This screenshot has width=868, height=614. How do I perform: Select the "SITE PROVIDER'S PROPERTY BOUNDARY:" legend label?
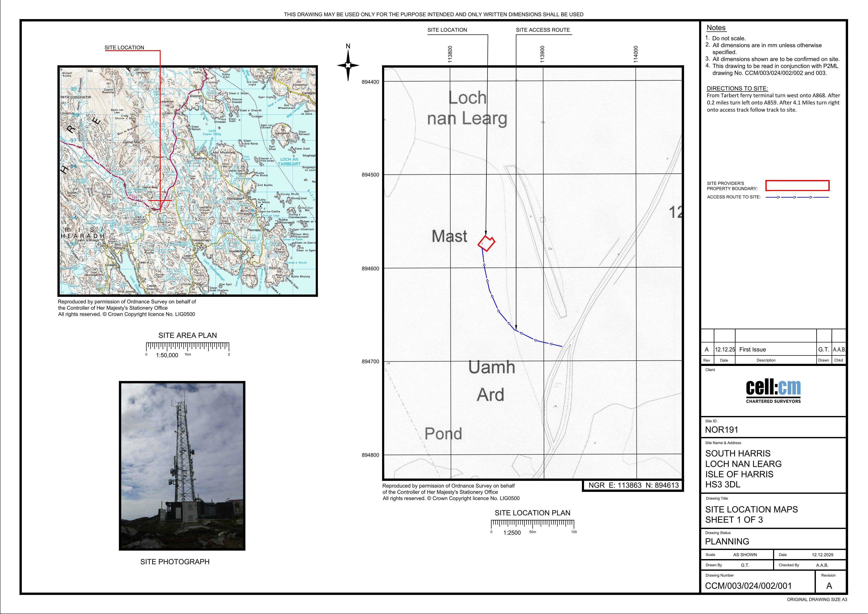pos(732,186)
